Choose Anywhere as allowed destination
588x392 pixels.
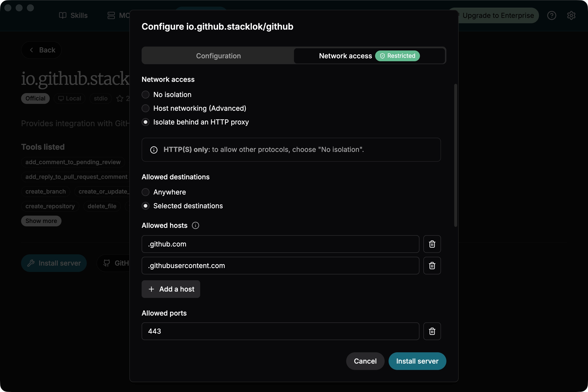146,192
